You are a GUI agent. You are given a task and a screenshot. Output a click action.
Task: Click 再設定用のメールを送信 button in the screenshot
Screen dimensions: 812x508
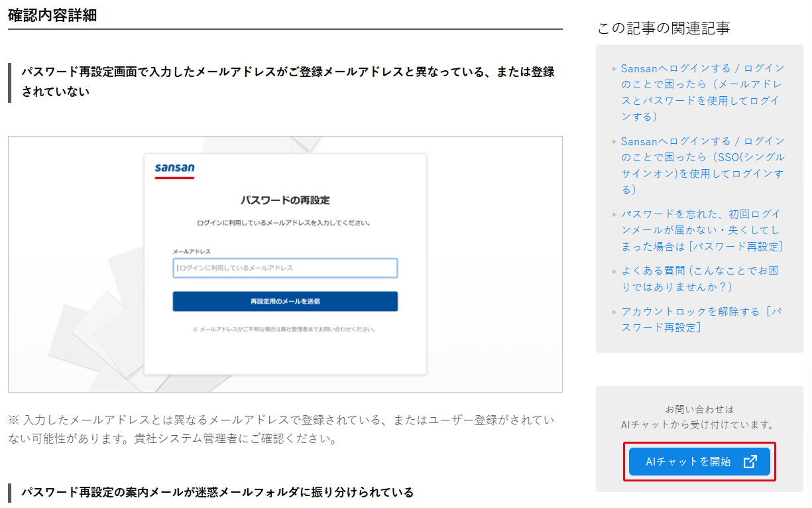[x=285, y=301]
